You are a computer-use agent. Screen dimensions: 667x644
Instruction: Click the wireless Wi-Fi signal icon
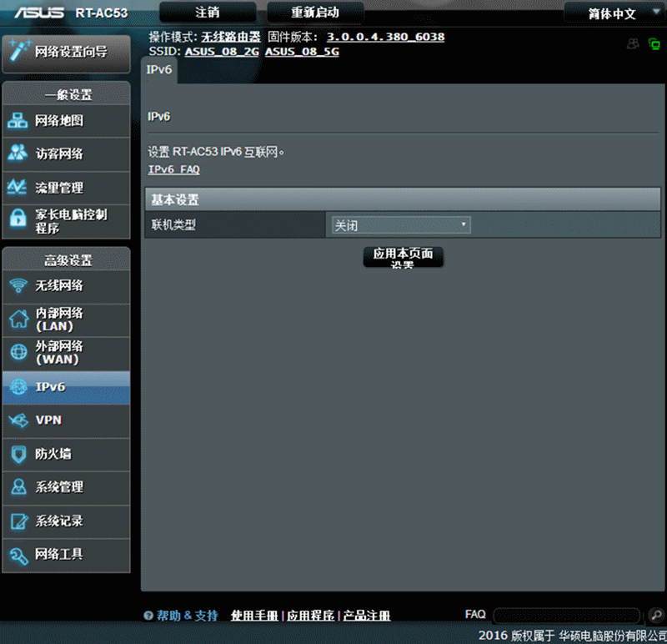click(x=18, y=285)
